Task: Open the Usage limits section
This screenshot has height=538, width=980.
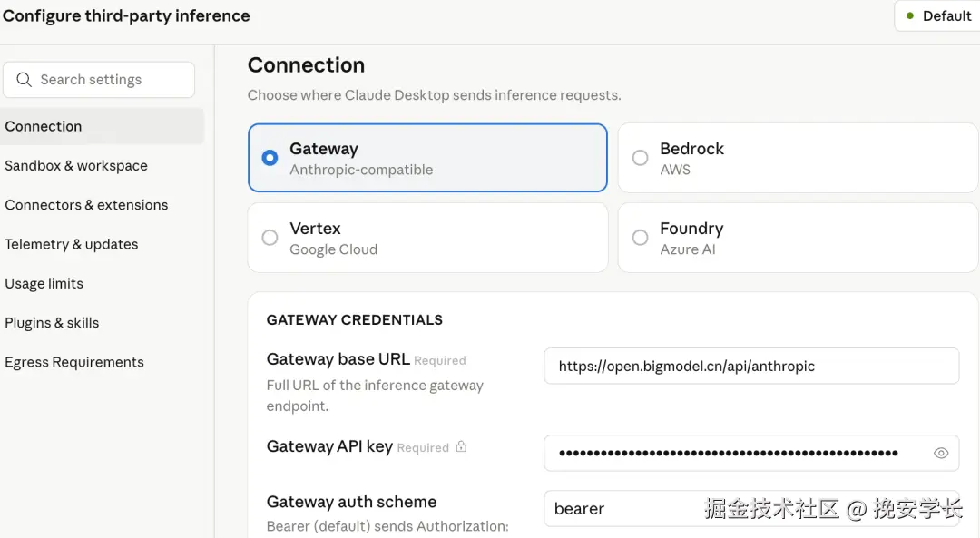Action: [44, 283]
